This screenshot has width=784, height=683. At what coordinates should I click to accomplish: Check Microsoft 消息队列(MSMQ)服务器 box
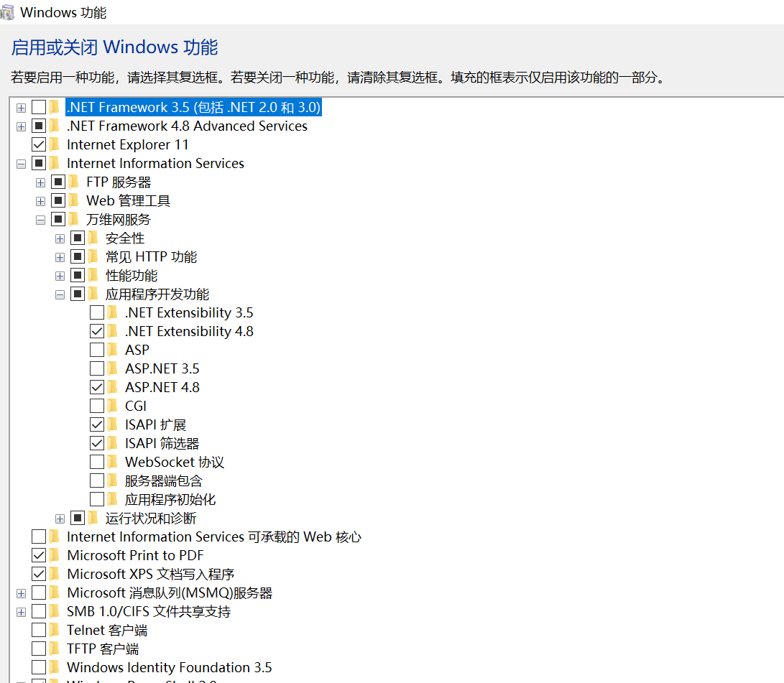39,593
